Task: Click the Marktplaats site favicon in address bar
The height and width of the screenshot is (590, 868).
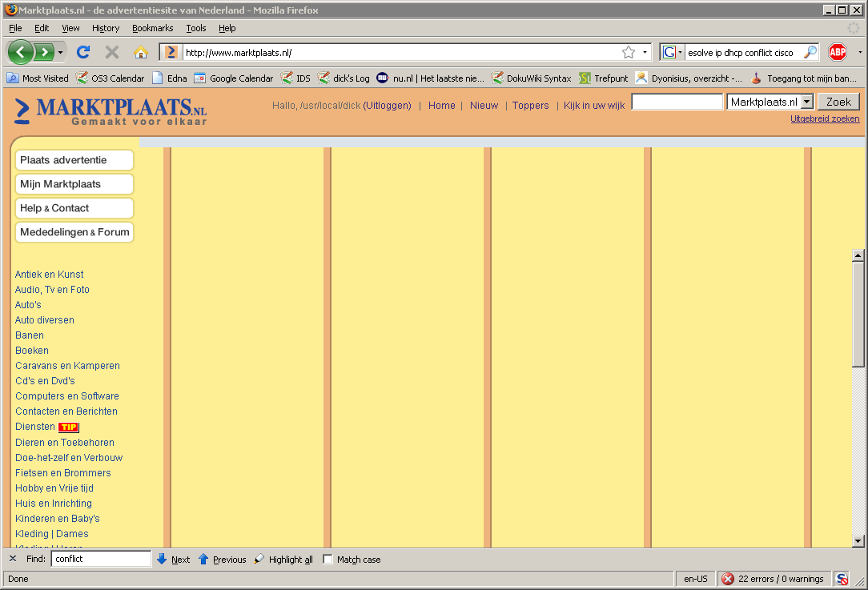Action: [x=171, y=52]
